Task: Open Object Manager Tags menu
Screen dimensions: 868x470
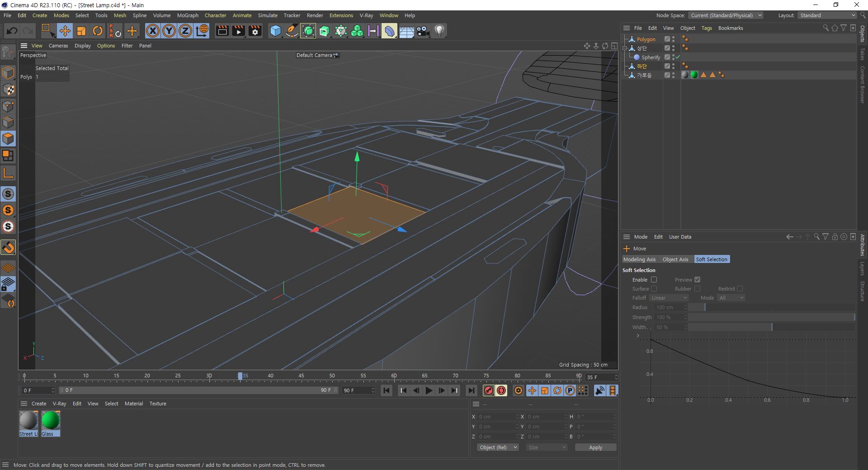Action: (707, 28)
